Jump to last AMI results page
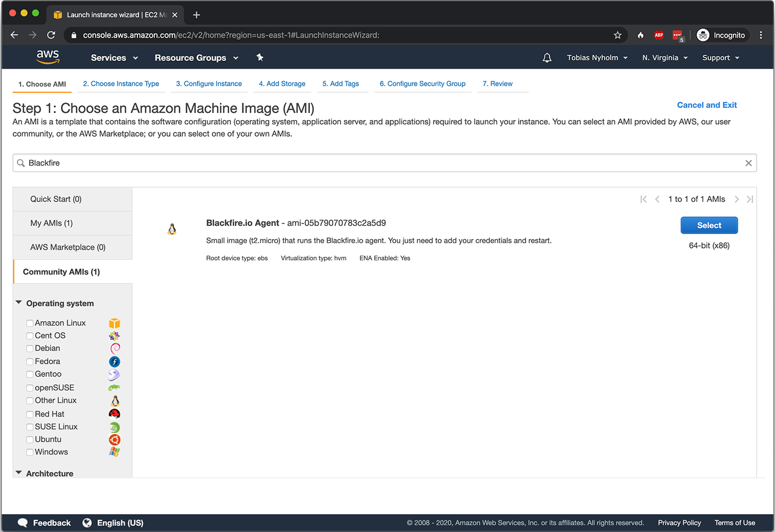 [x=750, y=199]
